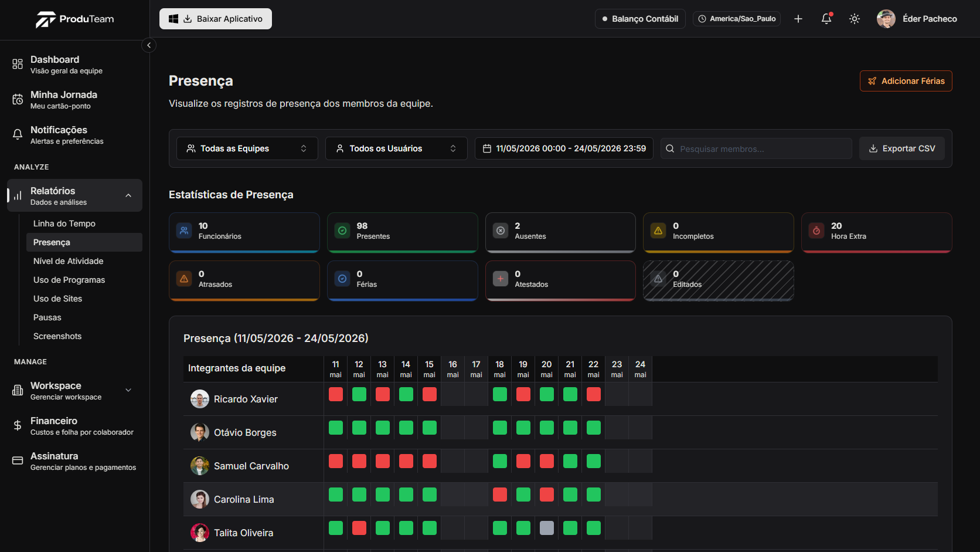The image size is (980, 552).
Task: Toggle light theme with sun icon
Action: pyautogui.click(x=855, y=19)
